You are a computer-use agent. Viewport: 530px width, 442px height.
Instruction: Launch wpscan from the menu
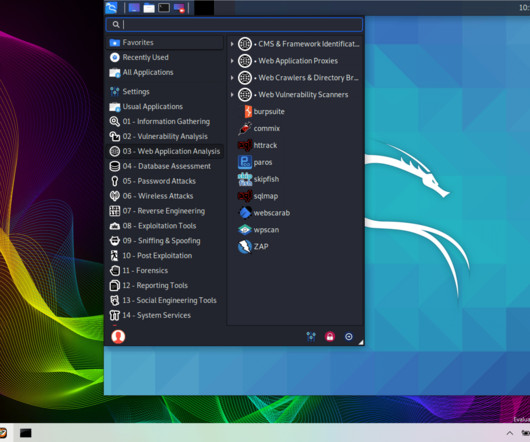click(259, 230)
